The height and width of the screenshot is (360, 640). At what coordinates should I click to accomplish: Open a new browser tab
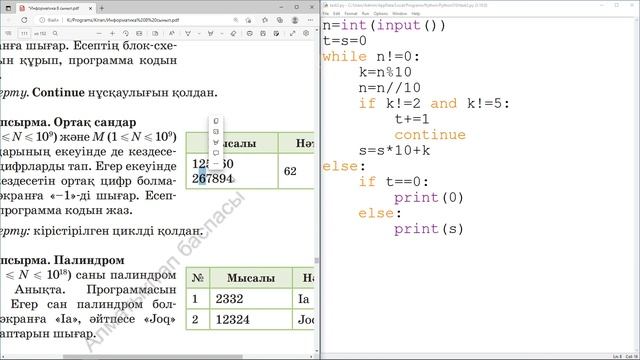[x=102, y=8]
